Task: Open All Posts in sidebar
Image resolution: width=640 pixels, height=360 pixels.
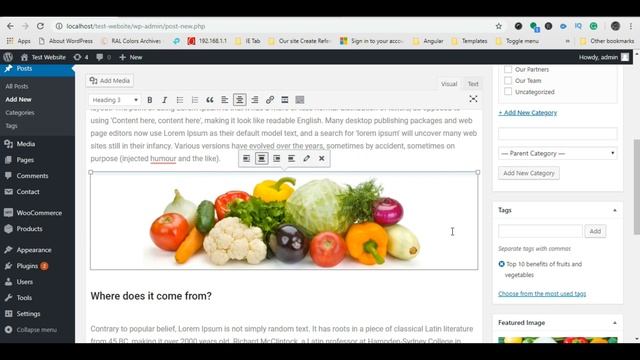Action: (x=17, y=86)
